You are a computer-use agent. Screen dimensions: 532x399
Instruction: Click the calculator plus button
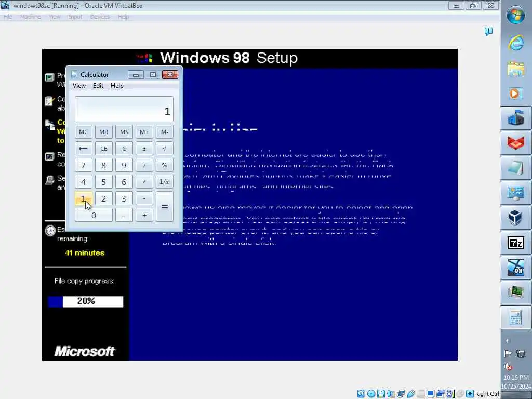click(x=144, y=215)
